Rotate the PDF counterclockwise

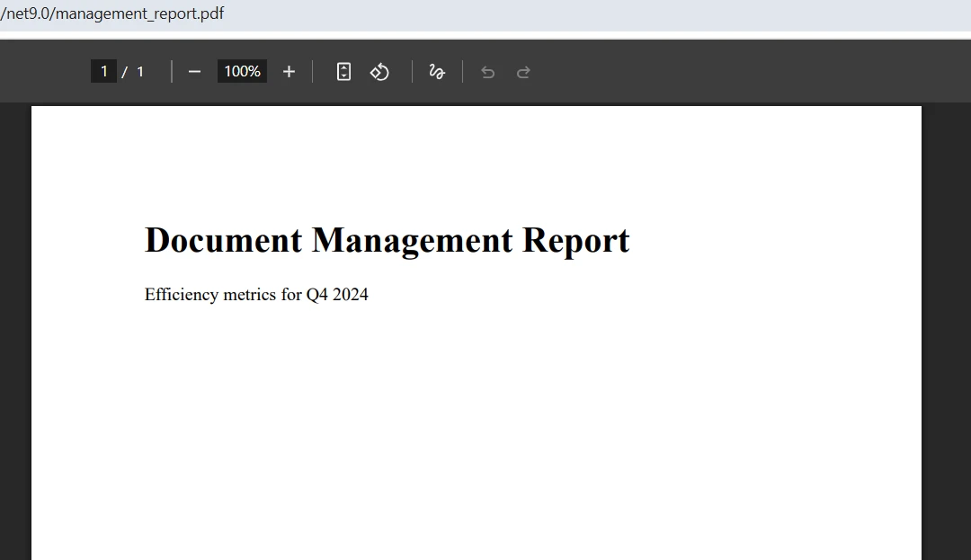(x=379, y=71)
